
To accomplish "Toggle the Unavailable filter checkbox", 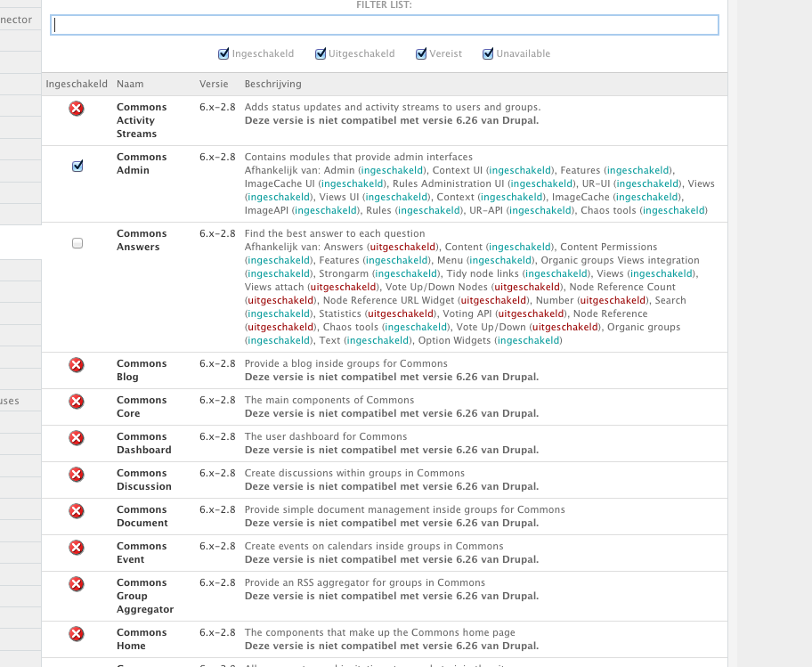I will coord(488,53).
